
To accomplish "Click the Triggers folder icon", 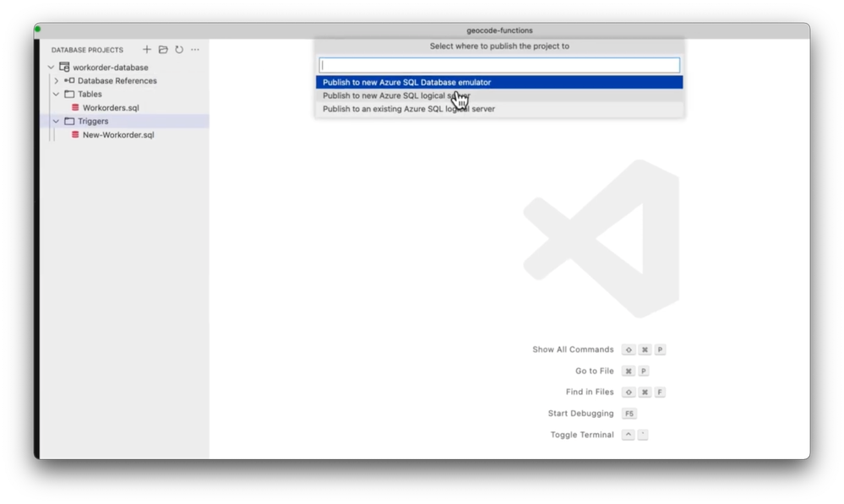I will 69,121.
